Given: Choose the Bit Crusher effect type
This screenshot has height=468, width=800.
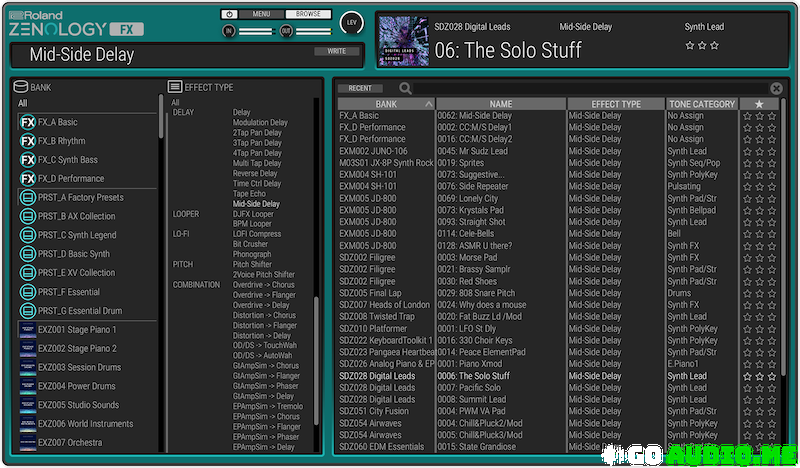Looking at the screenshot, I should click(250, 244).
